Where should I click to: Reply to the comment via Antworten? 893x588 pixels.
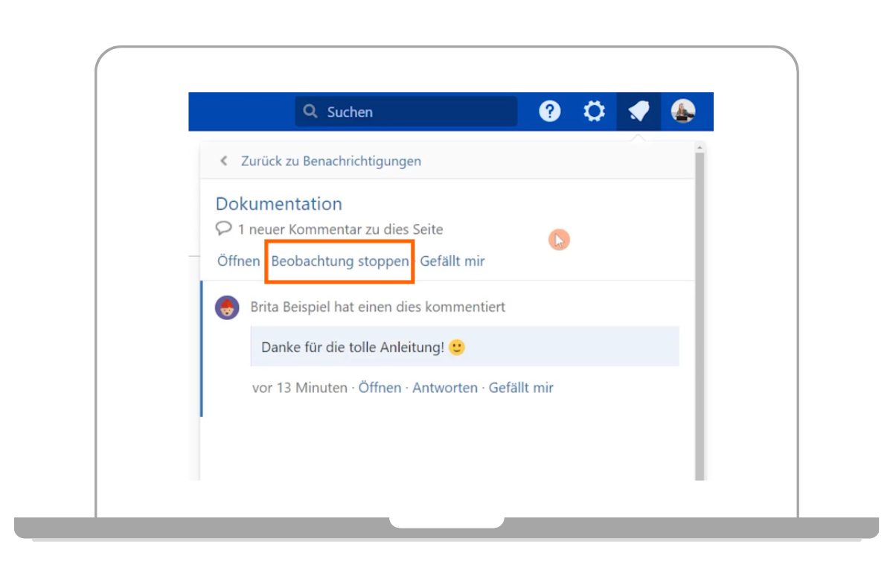(x=445, y=388)
